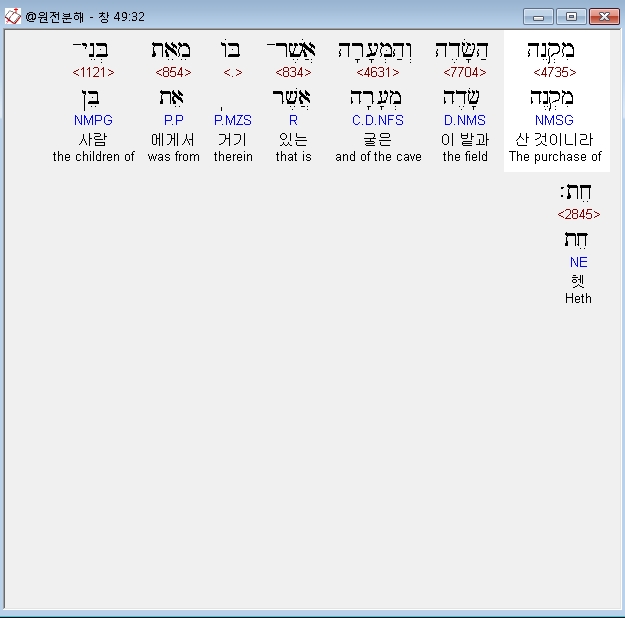625x618 pixels.
Task: Click the Hebrew verse word above <854>
Action: (171, 51)
